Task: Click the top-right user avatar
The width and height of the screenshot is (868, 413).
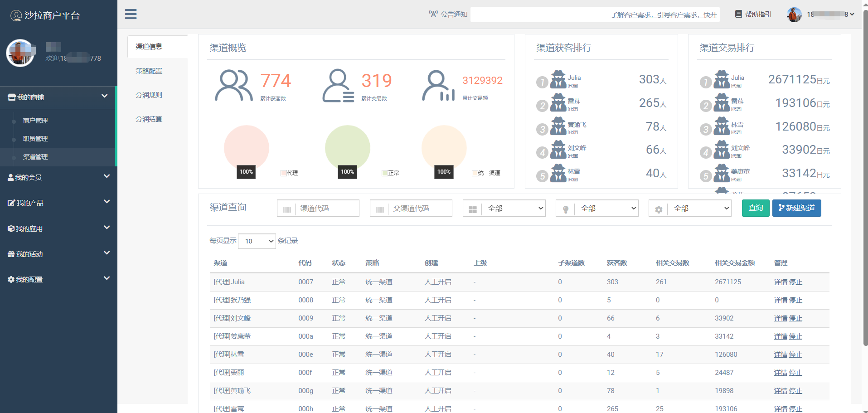Action: tap(794, 15)
